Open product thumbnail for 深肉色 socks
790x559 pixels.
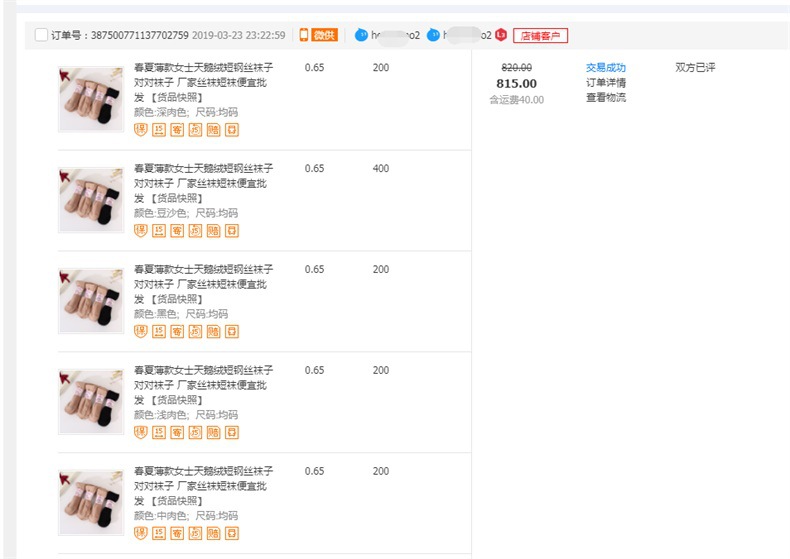(91, 99)
